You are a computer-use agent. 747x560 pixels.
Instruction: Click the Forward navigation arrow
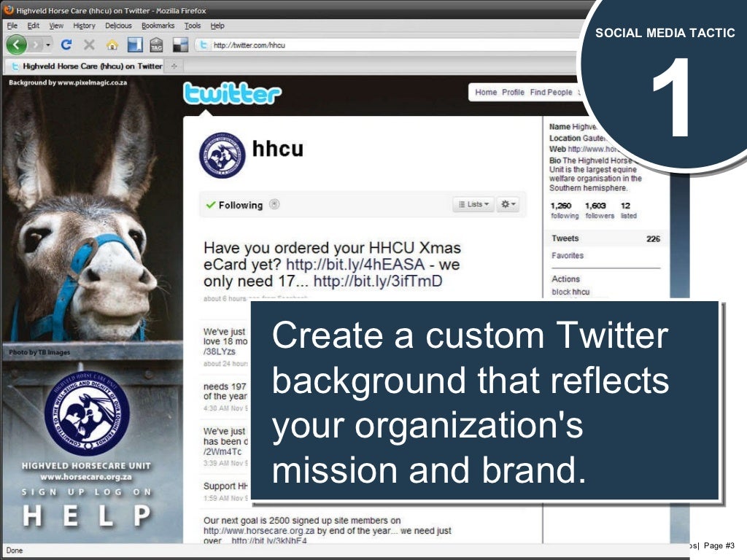pos(36,45)
